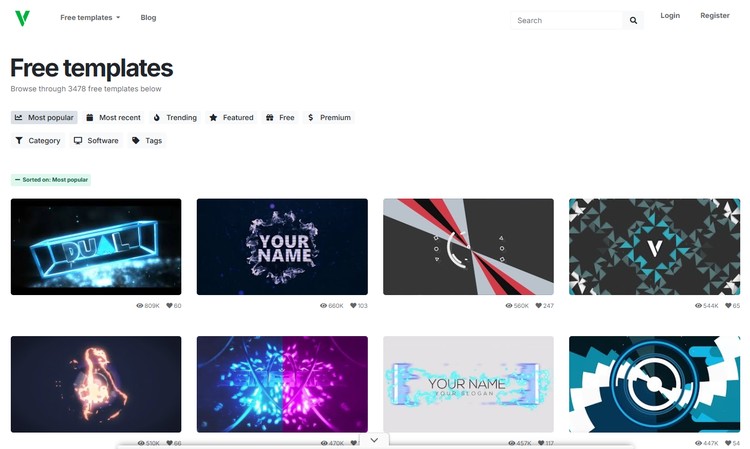Open the YOUR NAME YOUR SLOGAN template
This screenshot has height=449, width=750.
coord(468,384)
